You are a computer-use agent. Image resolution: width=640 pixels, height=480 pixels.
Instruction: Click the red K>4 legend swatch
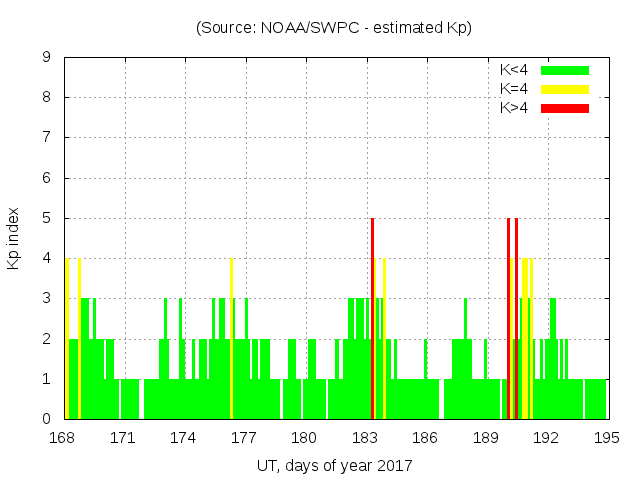pos(565,107)
